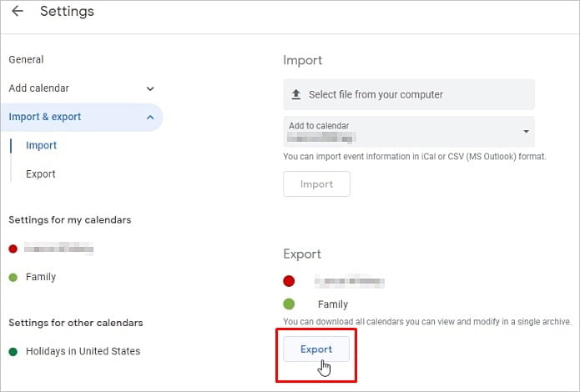Click Family calendar name under Export
This screenshot has height=392, width=580.
pos(333,304)
